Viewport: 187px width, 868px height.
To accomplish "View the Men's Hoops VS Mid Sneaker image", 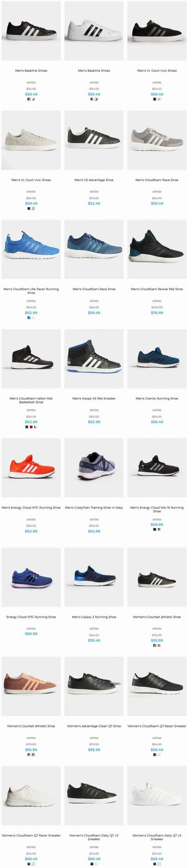I will (94, 358).
